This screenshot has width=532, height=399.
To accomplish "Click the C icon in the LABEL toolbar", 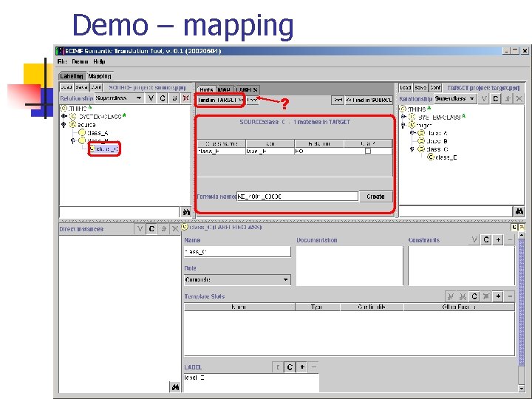I will coord(290,367).
